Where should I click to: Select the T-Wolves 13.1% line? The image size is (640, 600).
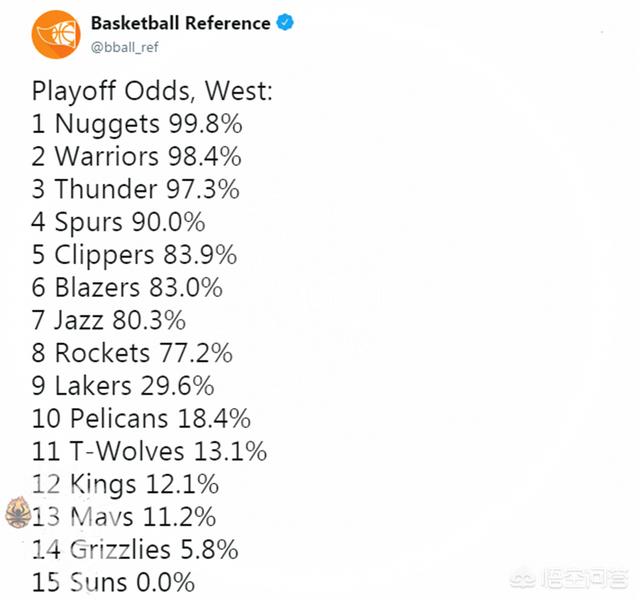click(x=149, y=451)
